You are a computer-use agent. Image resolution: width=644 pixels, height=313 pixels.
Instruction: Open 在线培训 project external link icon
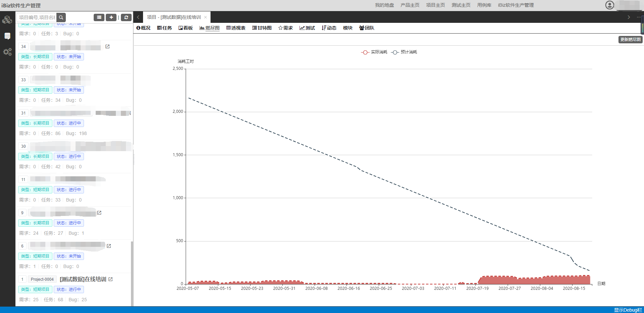coord(110,279)
